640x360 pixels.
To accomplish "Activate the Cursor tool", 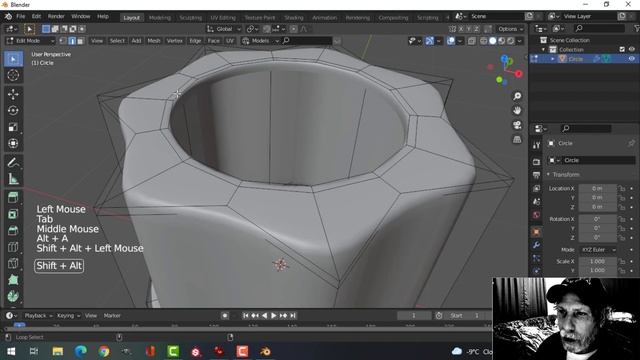I will tap(13, 76).
